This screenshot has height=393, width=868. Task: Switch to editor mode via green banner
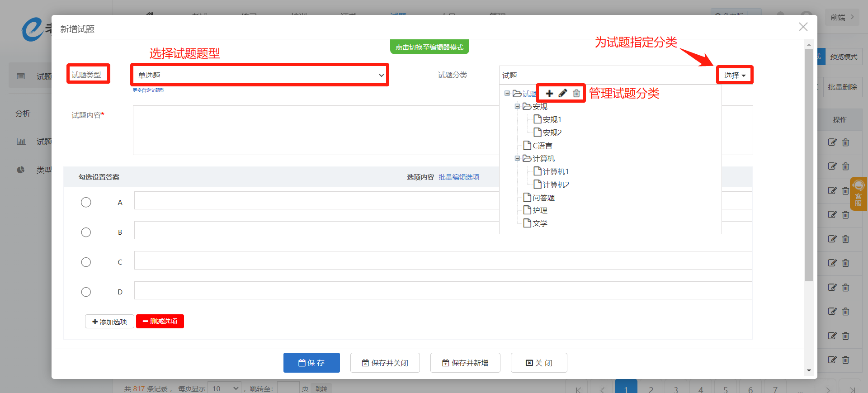tap(429, 47)
